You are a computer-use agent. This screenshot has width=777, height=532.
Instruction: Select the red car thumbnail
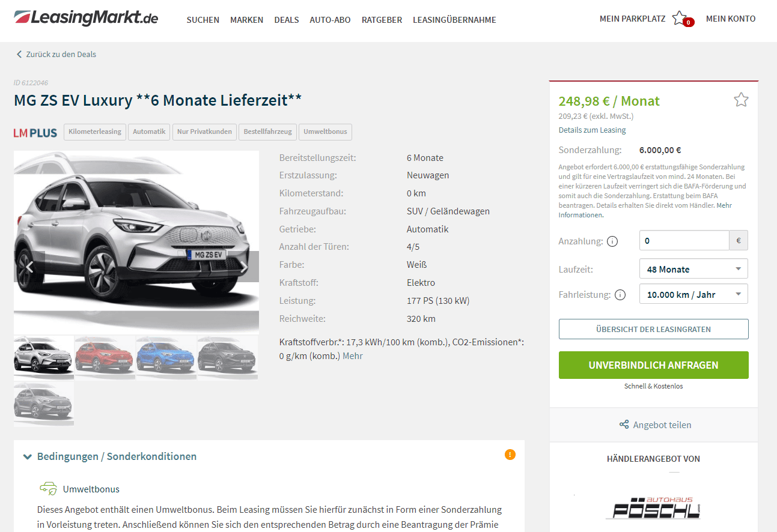[105, 357]
